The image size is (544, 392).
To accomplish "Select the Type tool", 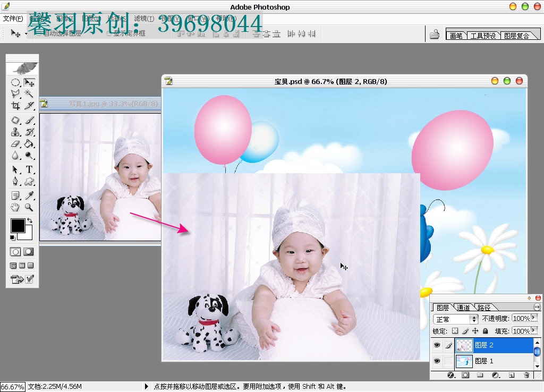I will pyautogui.click(x=29, y=169).
